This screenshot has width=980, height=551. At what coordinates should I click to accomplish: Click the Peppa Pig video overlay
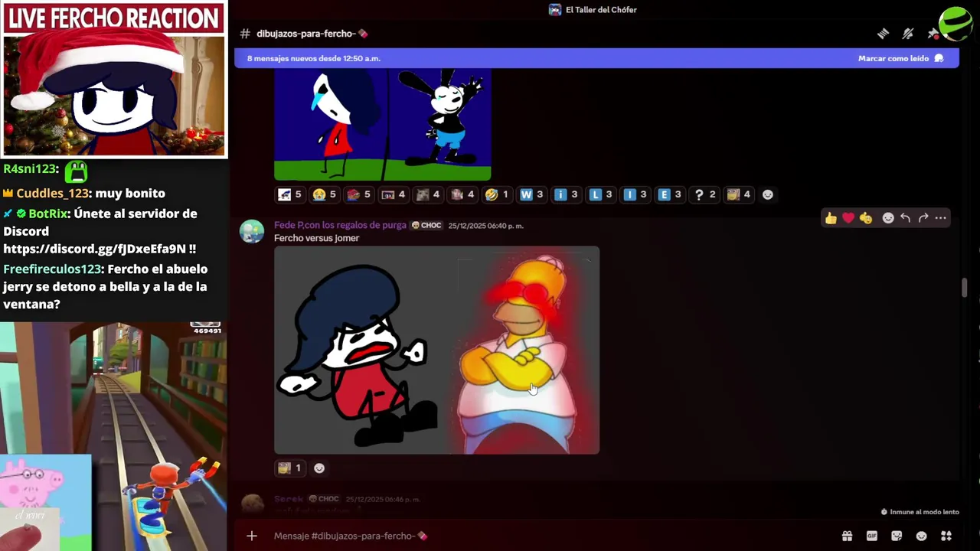pyautogui.click(x=46, y=502)
